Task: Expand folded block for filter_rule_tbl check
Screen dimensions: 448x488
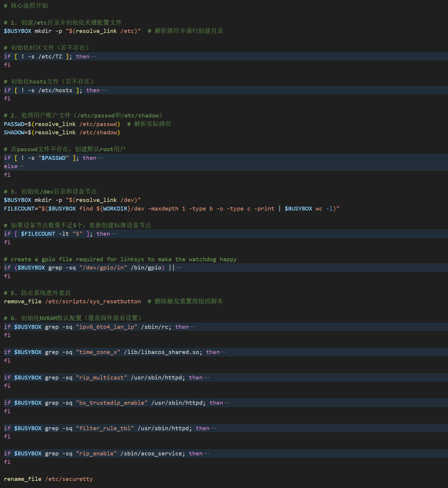Action: tap(213, 428)
